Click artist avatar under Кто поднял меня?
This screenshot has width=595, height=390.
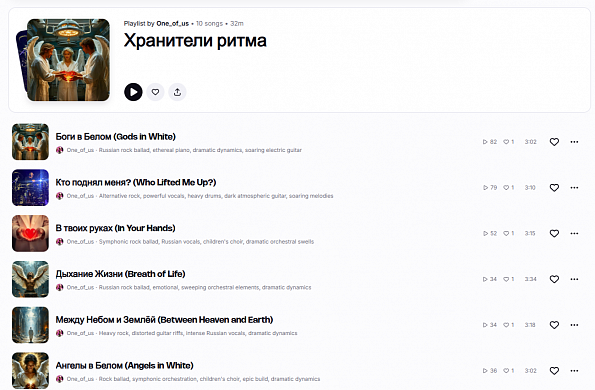click(60, 196)
